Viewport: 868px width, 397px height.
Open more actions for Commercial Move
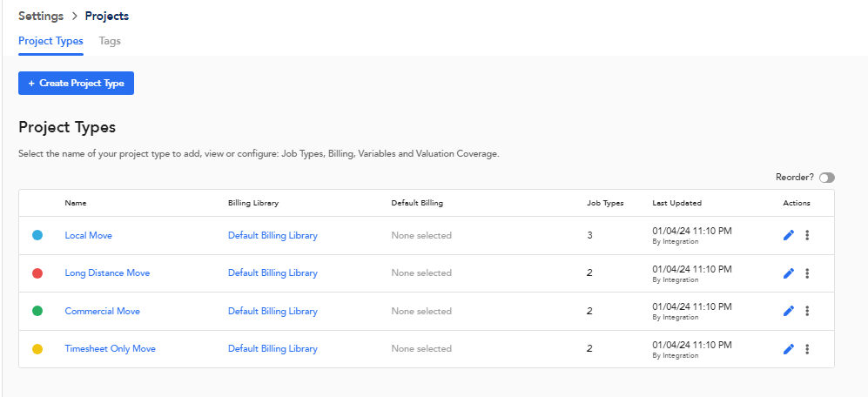pos(807,311)
